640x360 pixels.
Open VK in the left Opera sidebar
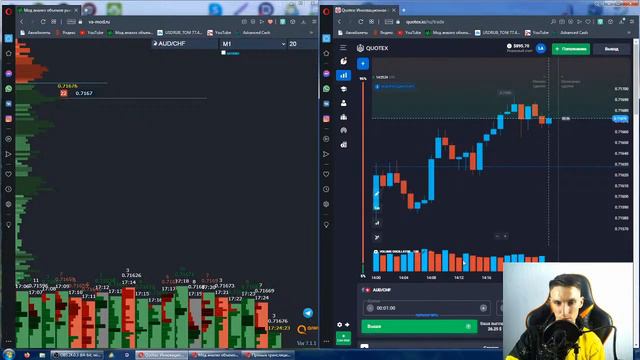pos(9,104)
